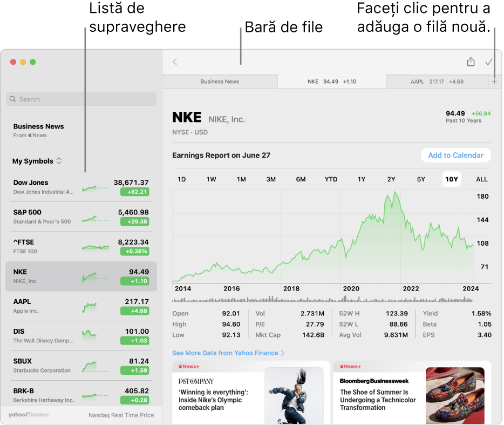Click the Add to Calendar button
The width and height of the screenshot is (504, 425).
456,155
